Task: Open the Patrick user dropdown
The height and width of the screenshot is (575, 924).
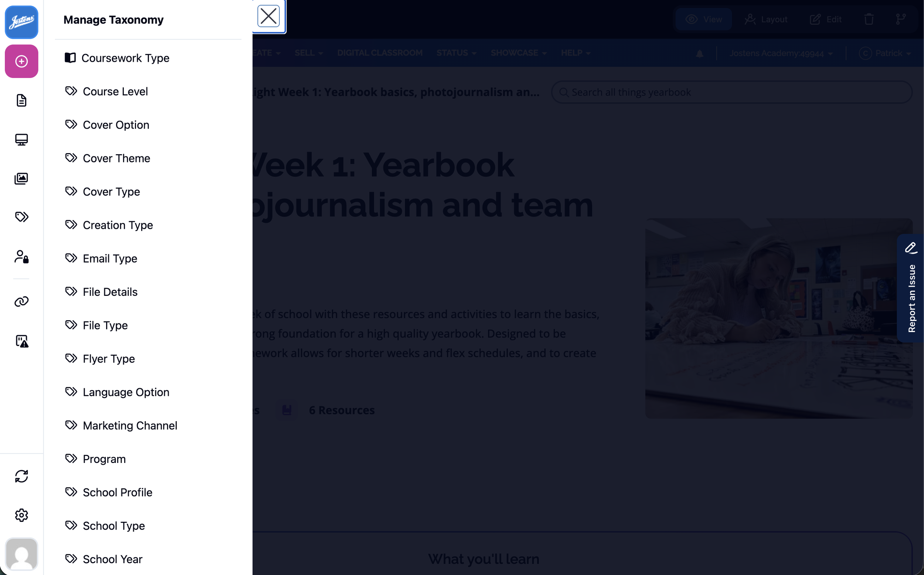Action: pos(885,53)
